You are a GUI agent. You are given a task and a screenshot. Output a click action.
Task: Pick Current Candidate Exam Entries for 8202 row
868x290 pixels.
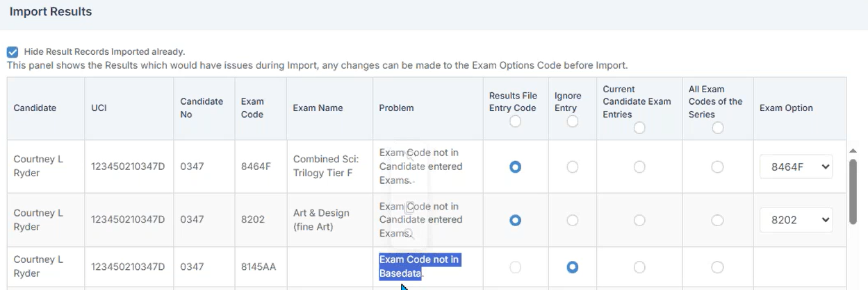point(639,220)
